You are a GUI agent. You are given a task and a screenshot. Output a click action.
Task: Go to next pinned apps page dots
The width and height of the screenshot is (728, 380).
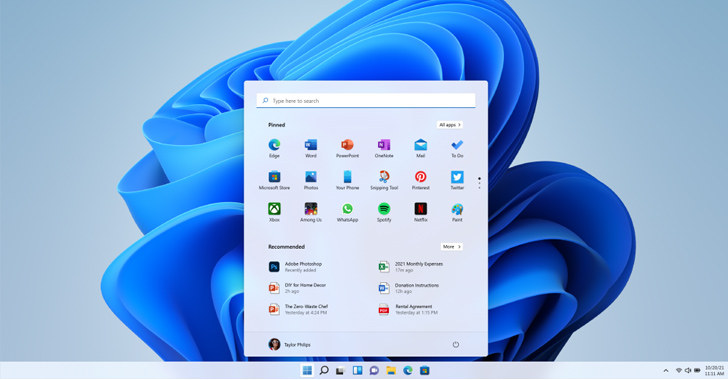(x=479, y=183)
